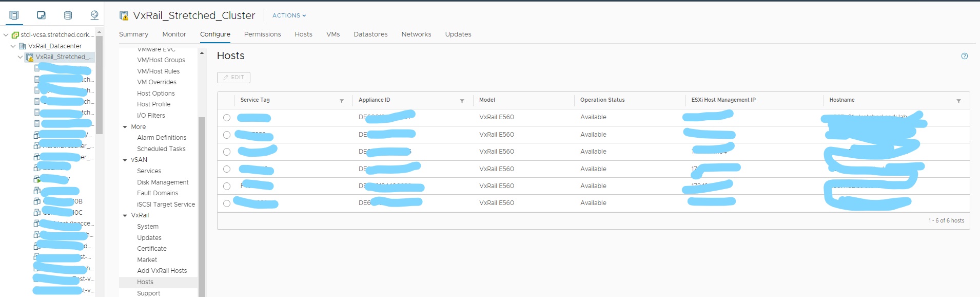The width and height of the screenshot is (980, 297).
Task: Click the ESXi Host Management IP header
Action: click(x=723, y=100)
